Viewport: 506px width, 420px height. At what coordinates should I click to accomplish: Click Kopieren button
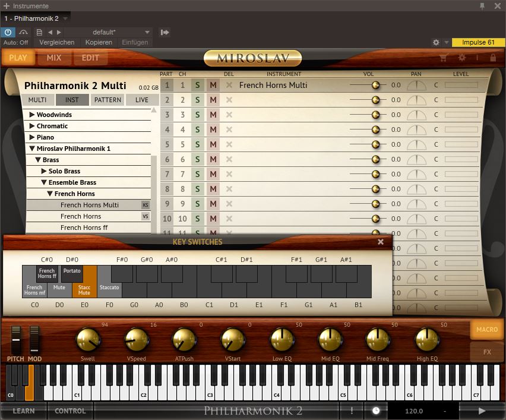coord(99,42)
